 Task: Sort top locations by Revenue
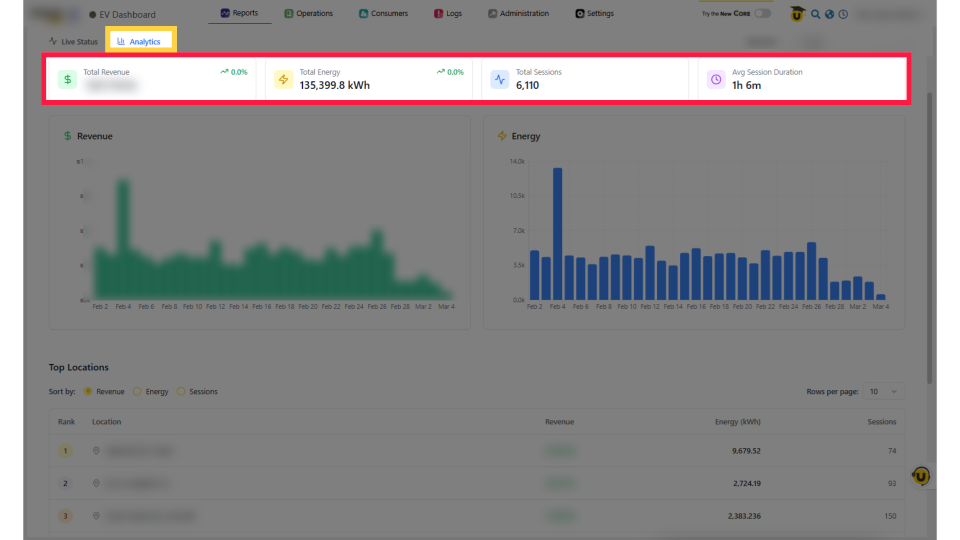(x=88, y=391)
